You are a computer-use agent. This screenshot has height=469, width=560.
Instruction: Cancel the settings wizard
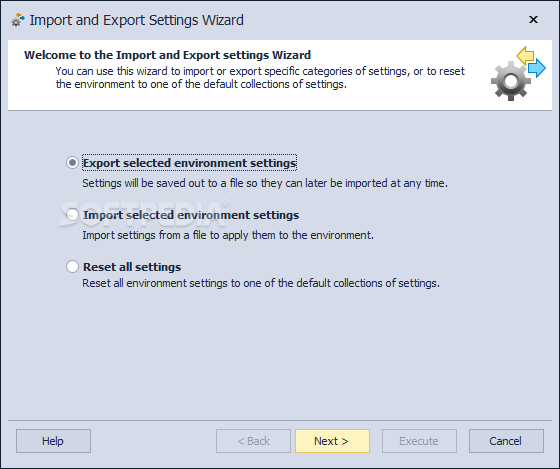[x=506, y=441]
